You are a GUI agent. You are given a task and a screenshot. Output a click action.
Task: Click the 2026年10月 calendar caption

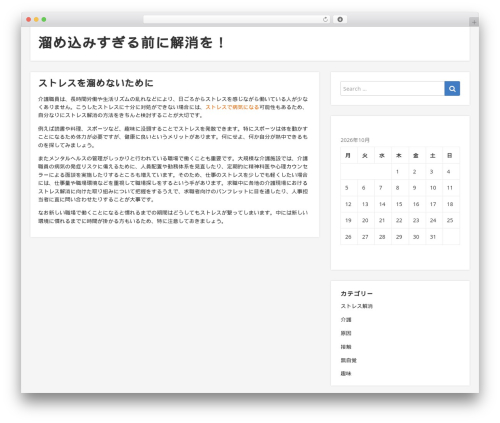[355, 140]
